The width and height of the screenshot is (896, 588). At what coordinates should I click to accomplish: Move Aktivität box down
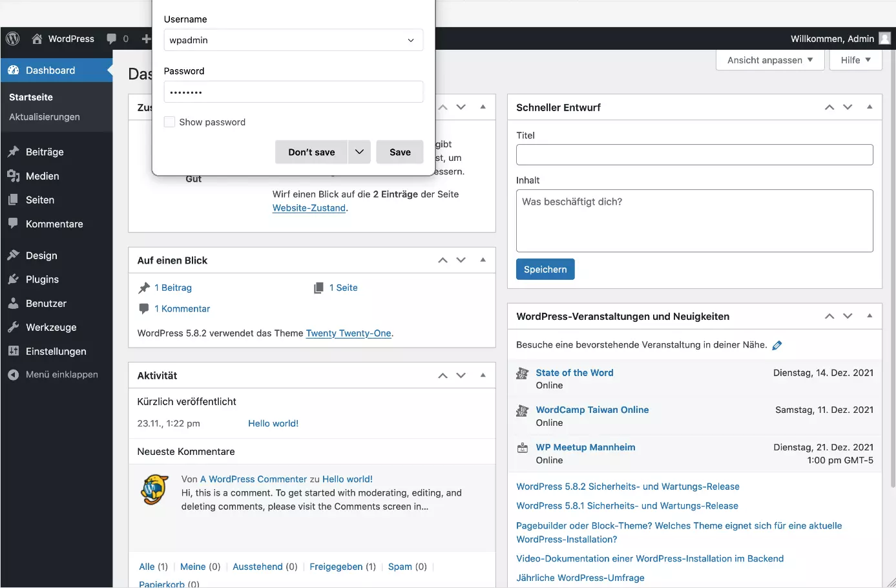(461, 375)
